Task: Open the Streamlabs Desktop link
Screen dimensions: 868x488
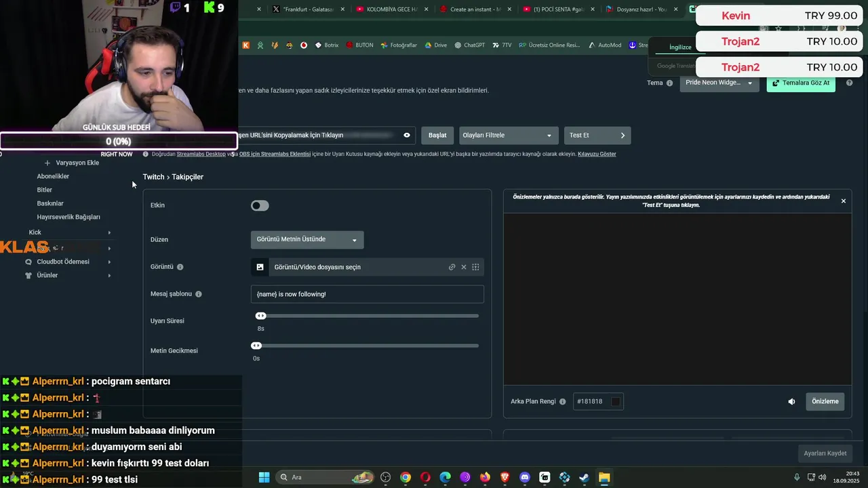Action: click(x=201, y=154)
